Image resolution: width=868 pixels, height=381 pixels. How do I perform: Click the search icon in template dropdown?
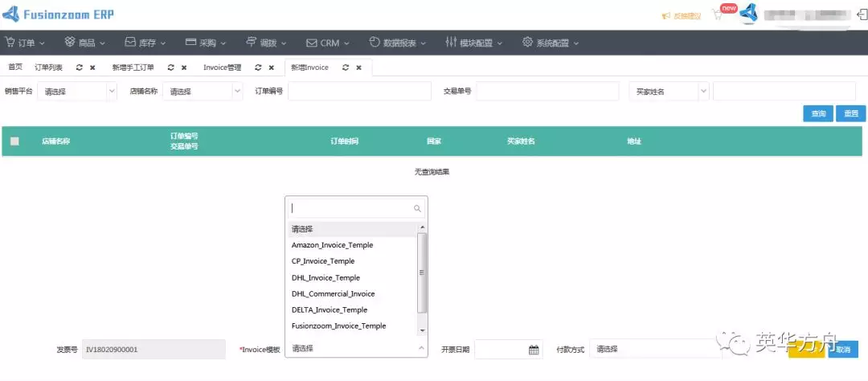coord(417,208)
